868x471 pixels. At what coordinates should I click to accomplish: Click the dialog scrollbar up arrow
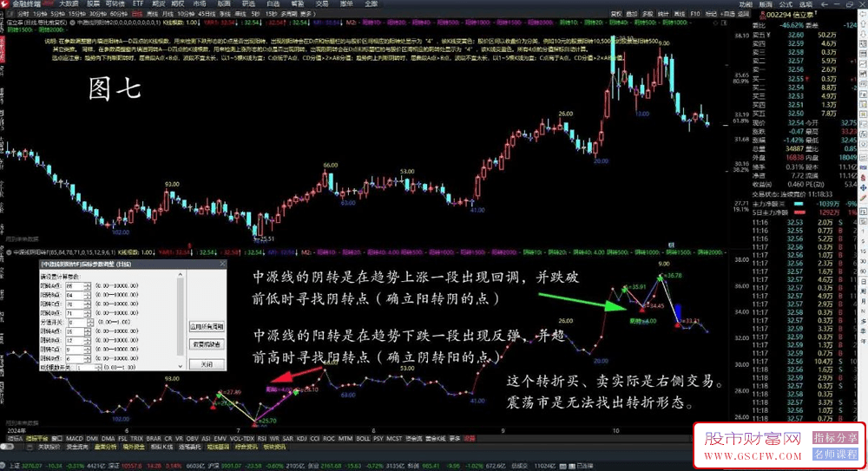(x=181, y=274)
